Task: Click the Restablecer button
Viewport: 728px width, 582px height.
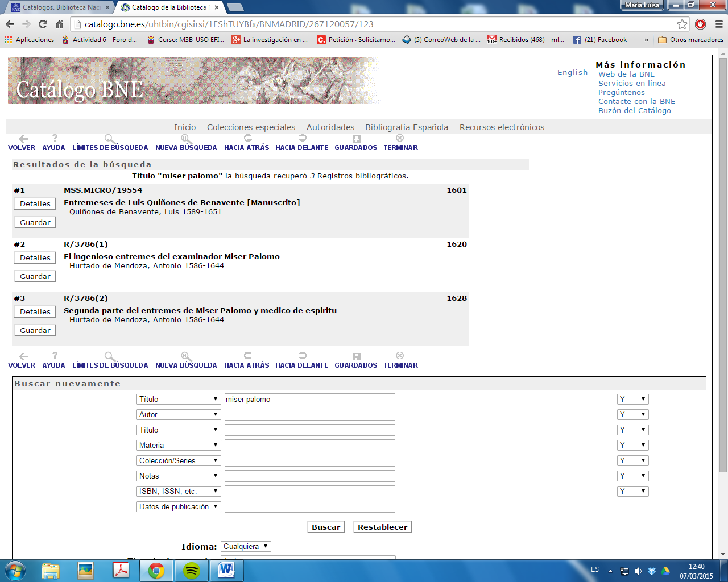Action: point(382,527)
